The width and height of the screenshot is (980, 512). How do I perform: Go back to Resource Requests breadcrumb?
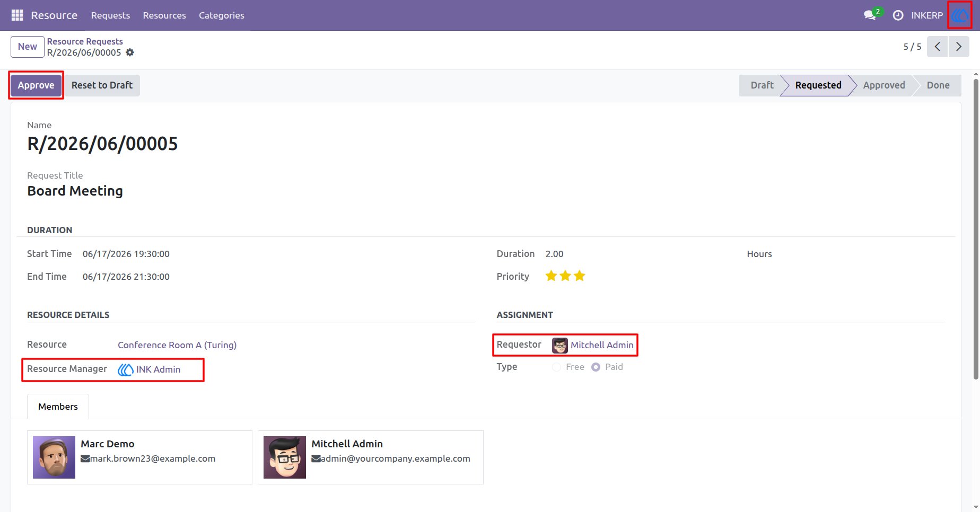click(85, 41)
